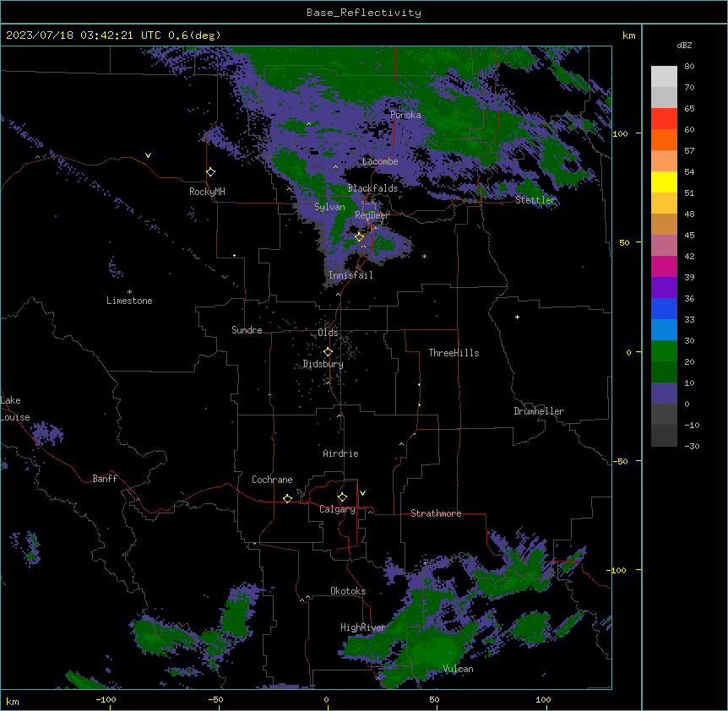
Task: Select the yellow V marker beside Calgary's diamond
Action: (362, 493)
